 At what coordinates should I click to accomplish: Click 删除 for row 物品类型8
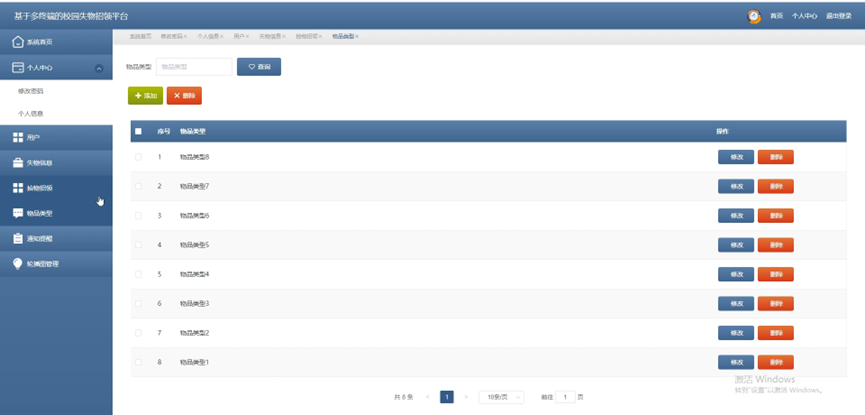(776, 157)
